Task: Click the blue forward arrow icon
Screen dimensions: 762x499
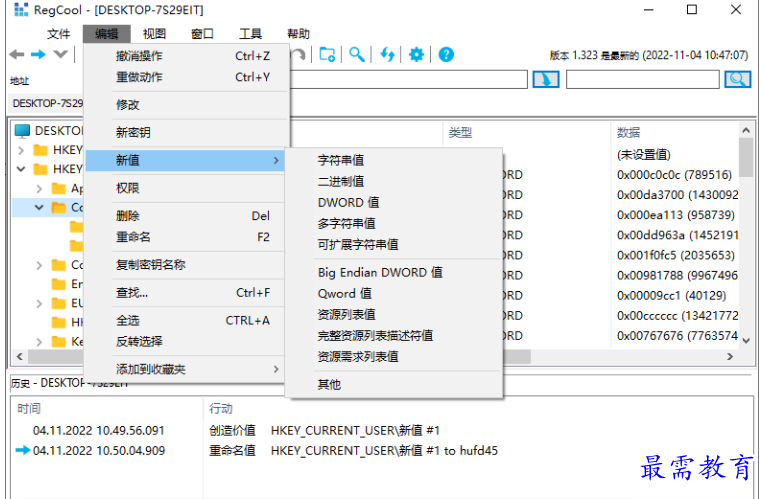Action: click(38, 54)
